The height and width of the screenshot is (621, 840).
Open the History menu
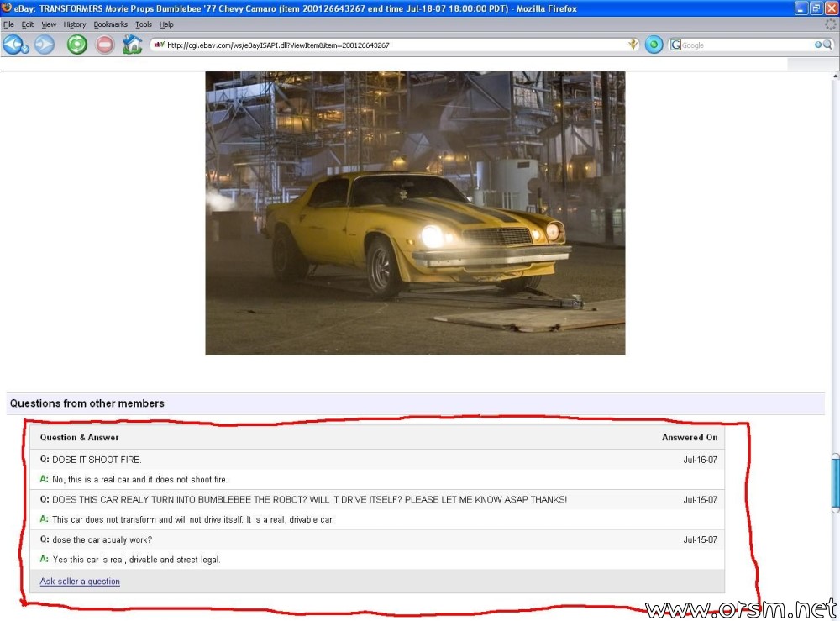pyautogui.click(x=75, y=24)
